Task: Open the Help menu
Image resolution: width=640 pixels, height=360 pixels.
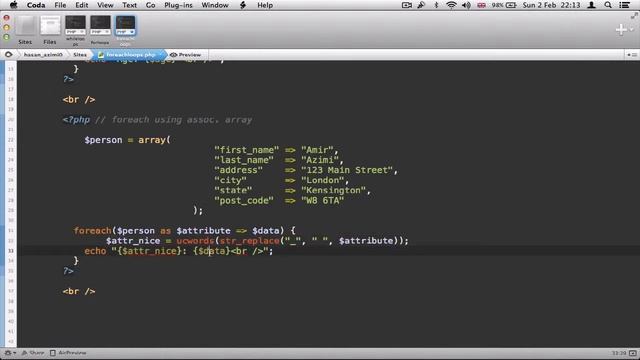Action: 265,5
